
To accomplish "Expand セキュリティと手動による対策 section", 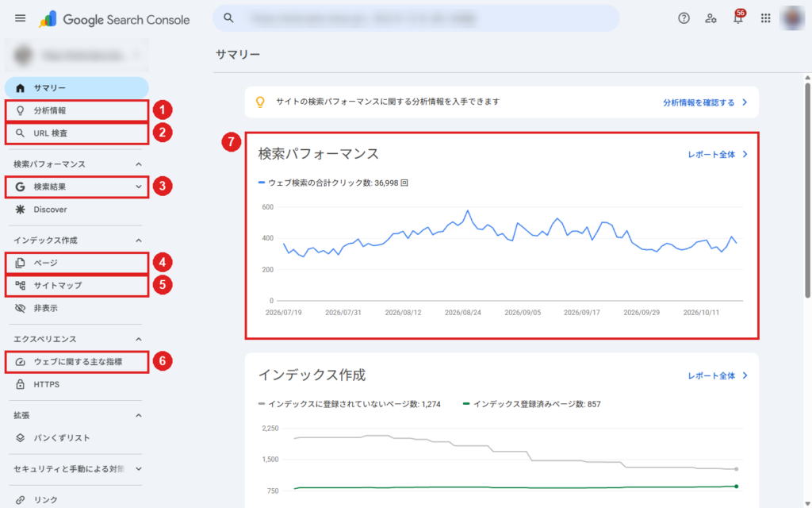I will tap(138, 468).
